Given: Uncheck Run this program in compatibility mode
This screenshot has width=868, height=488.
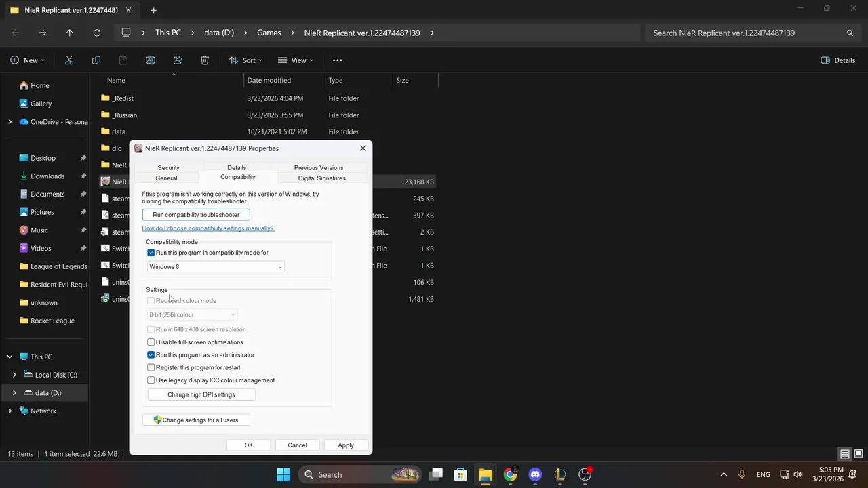Looking at the screenshot, I should click(x=151, y=253).
